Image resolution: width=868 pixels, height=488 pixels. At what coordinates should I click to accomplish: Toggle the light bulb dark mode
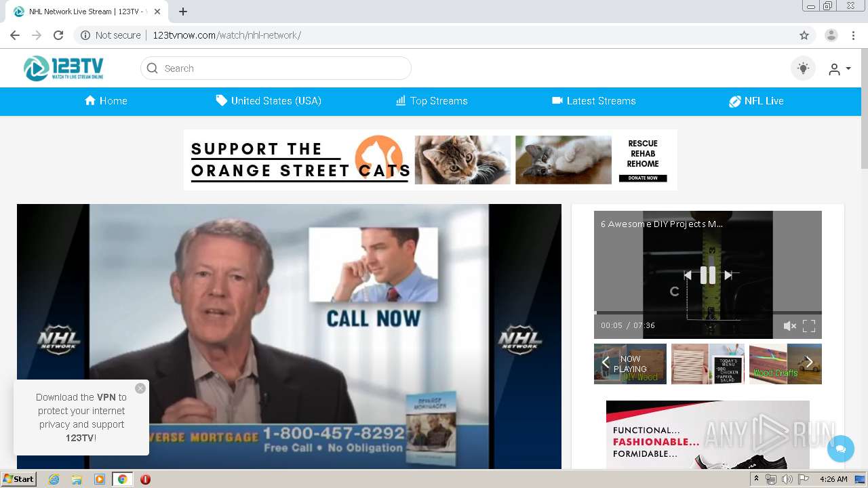coord(803,68)
